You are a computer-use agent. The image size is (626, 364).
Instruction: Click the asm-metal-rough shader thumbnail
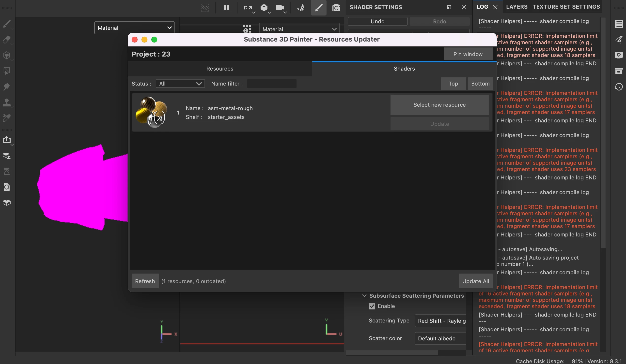click(151, 112)
